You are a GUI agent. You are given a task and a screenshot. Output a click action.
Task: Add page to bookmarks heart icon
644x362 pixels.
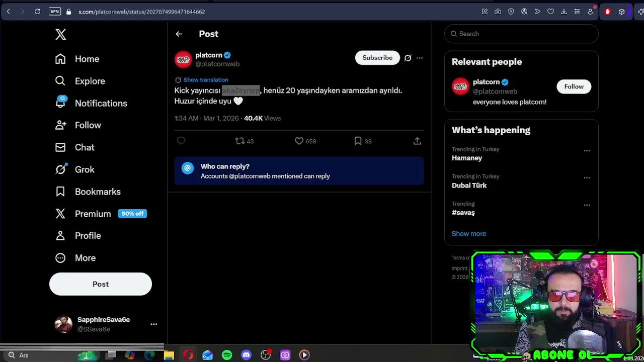click(550, 12)
